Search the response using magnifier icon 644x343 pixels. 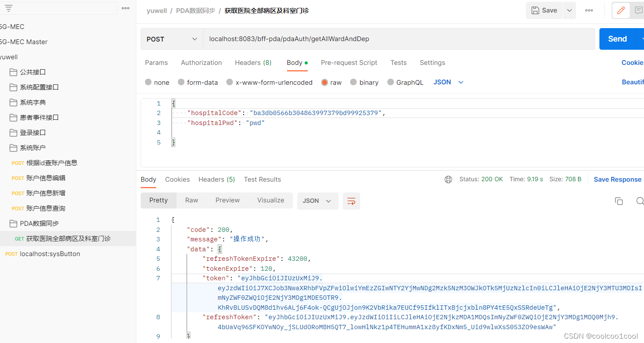pos(640,201)
